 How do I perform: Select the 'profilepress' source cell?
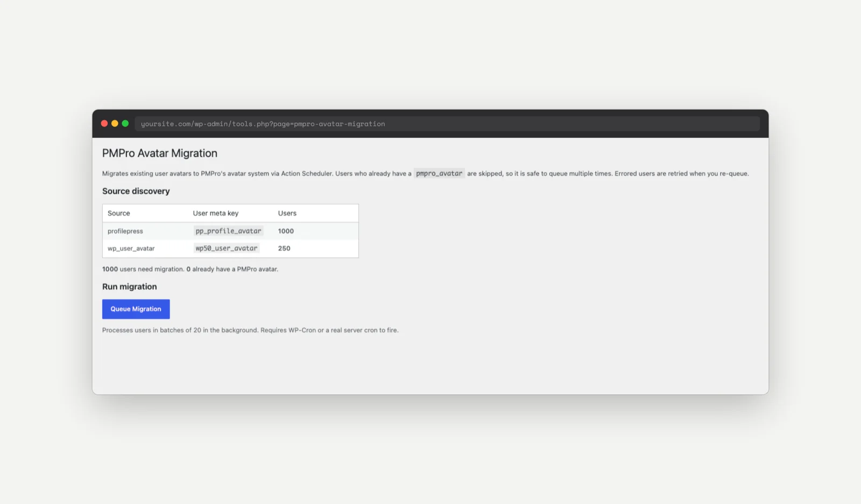[x=125, y=231]
